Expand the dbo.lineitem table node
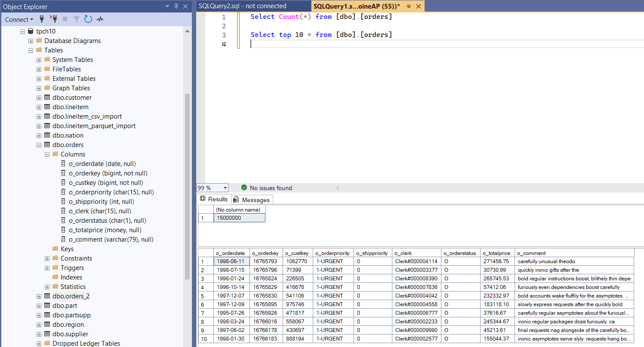644x347 pixels. pos(39,107)
